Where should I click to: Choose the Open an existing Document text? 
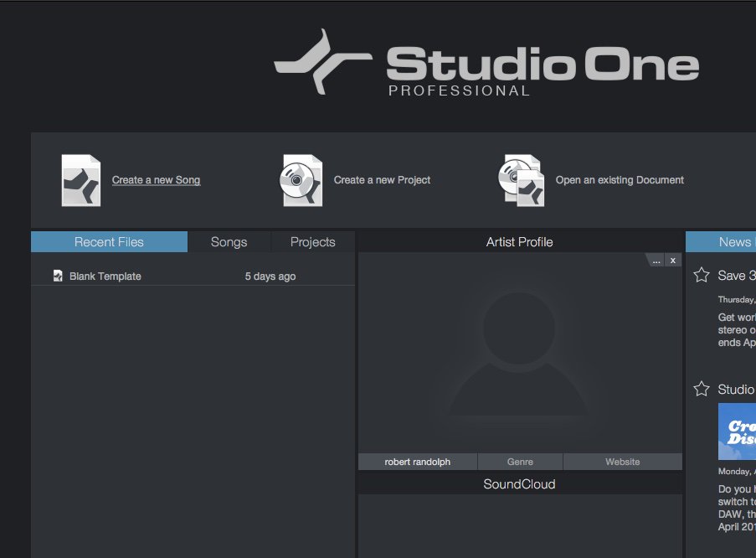coord(620,180)
